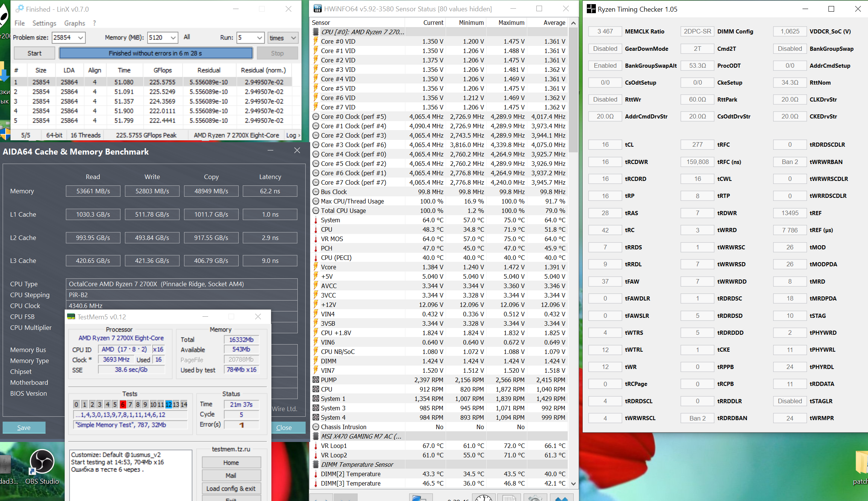Viewport: 868px width, 501px height.
Task: Click the PUMP fan sensor icon
Action: [316, 380]
